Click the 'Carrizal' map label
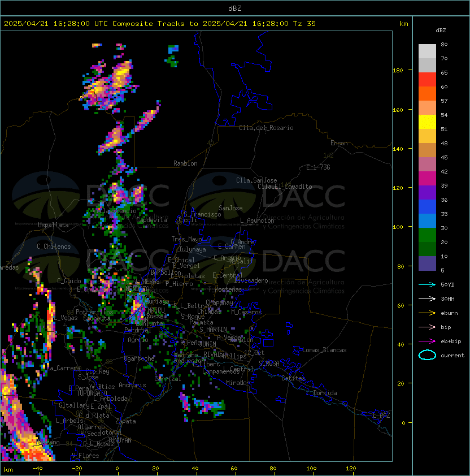Viewport: 470px width, 476px height. 168,379
